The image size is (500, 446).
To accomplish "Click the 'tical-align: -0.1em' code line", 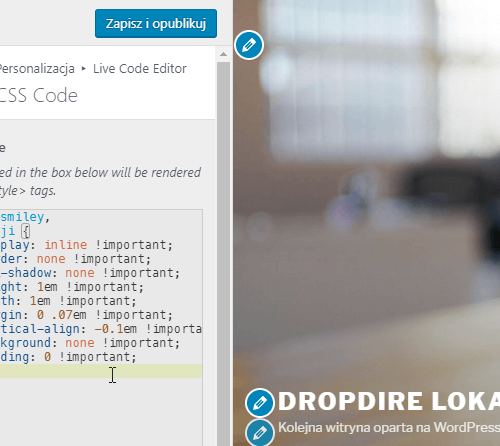I will (x=101, y=329).
